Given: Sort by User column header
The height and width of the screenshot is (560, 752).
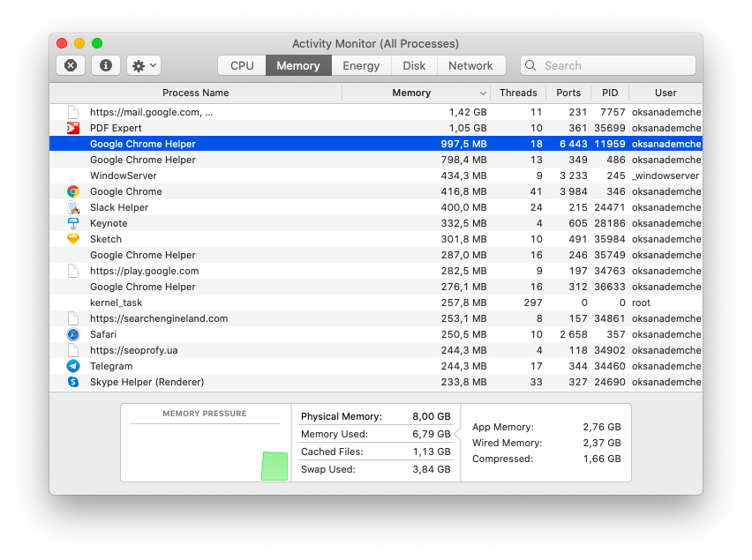Looking at the screenshot, I should 666,93.
